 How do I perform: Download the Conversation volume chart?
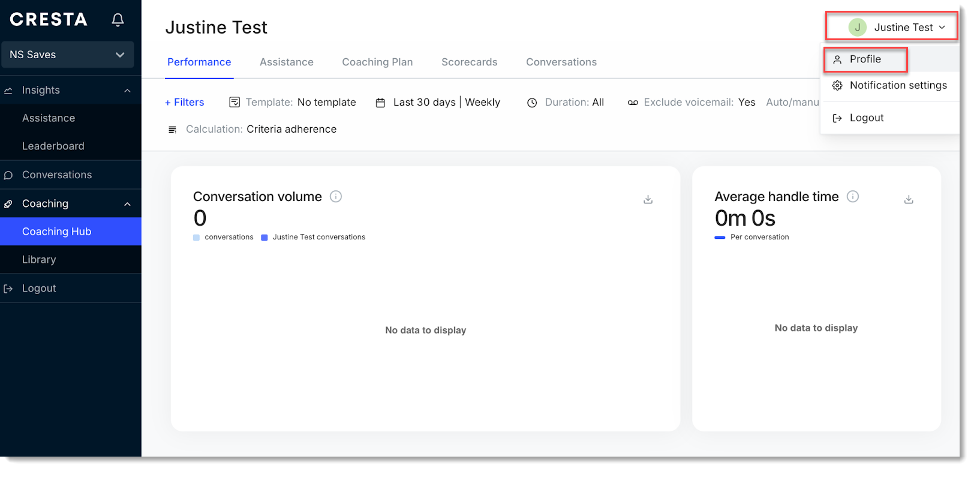point(648,199)
